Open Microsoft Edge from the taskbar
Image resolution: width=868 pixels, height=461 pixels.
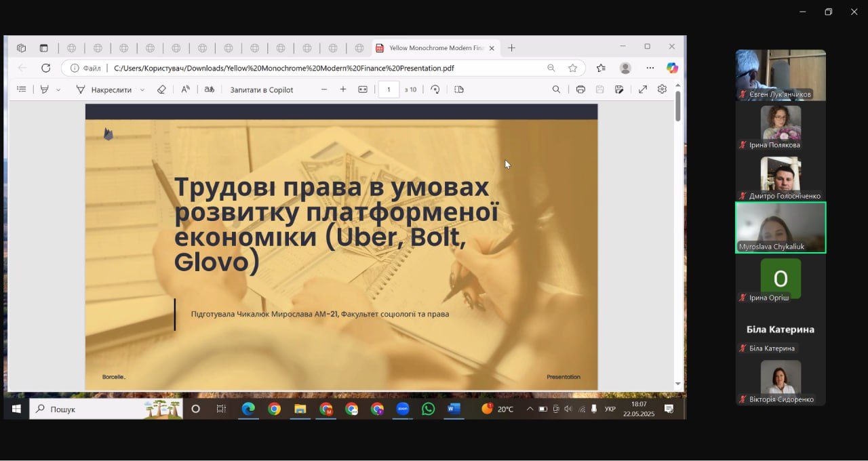248,409
